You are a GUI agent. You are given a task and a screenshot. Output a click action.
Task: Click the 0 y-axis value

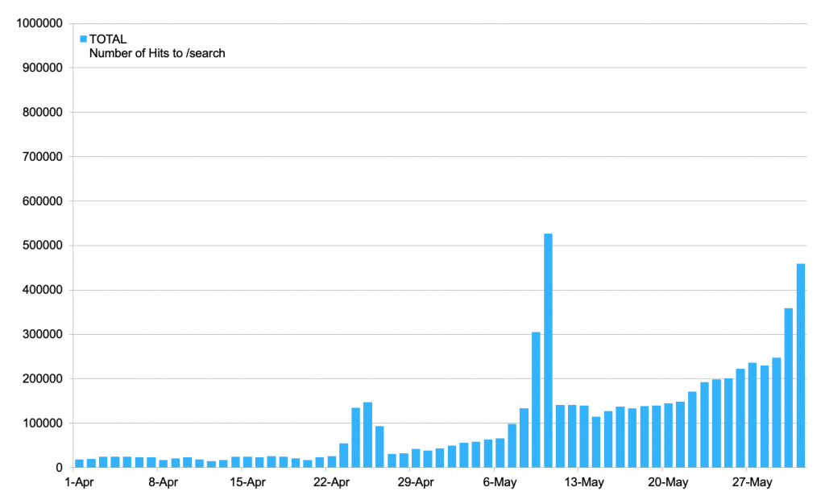[x=60, y=467]
